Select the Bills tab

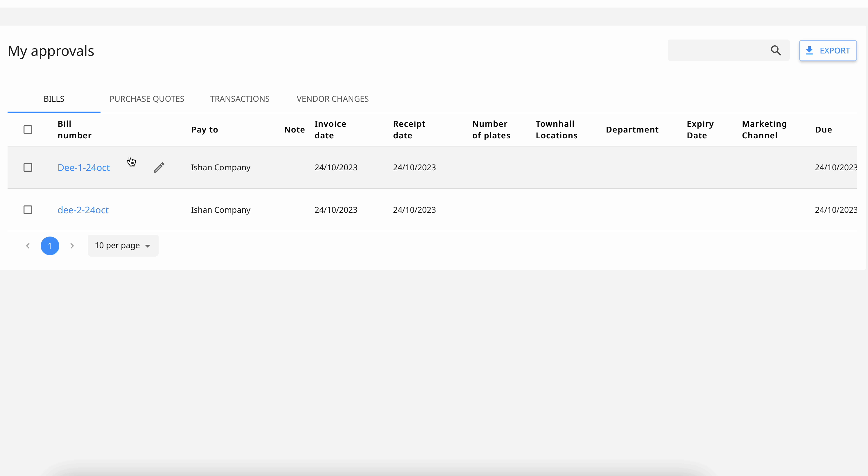tap(54, 99)
